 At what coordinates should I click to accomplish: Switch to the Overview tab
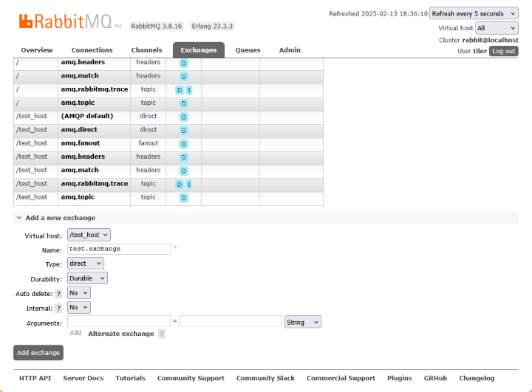(x=37, y=50)
